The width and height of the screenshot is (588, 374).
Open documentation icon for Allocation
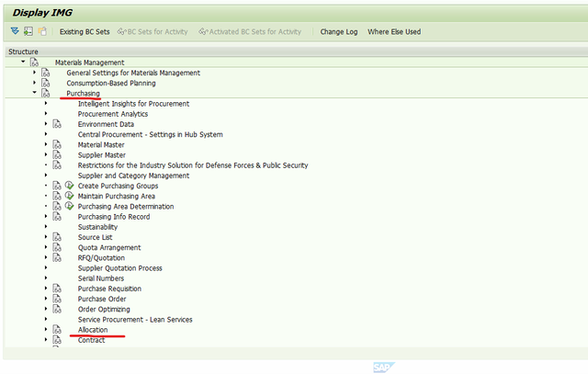tap(57, 329)
